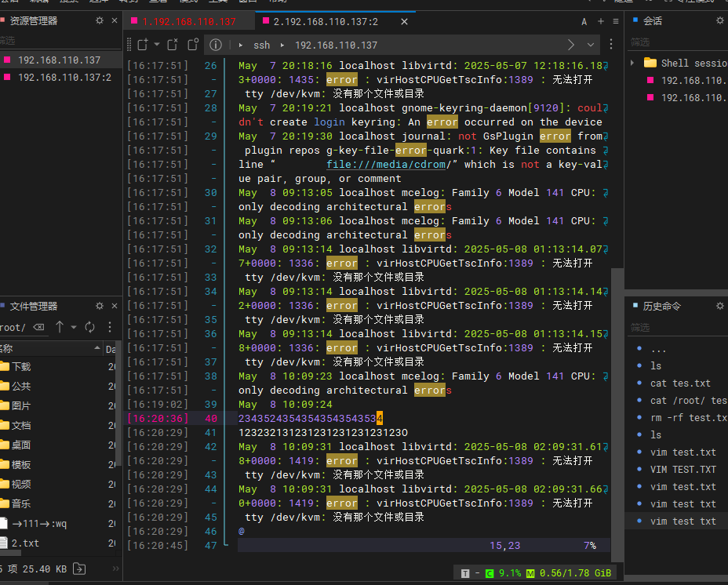Image resolution: width=728 pixels, height=585 pixels.
Task: Close the File Manager (文件管理器) pane
Action: 115,306
